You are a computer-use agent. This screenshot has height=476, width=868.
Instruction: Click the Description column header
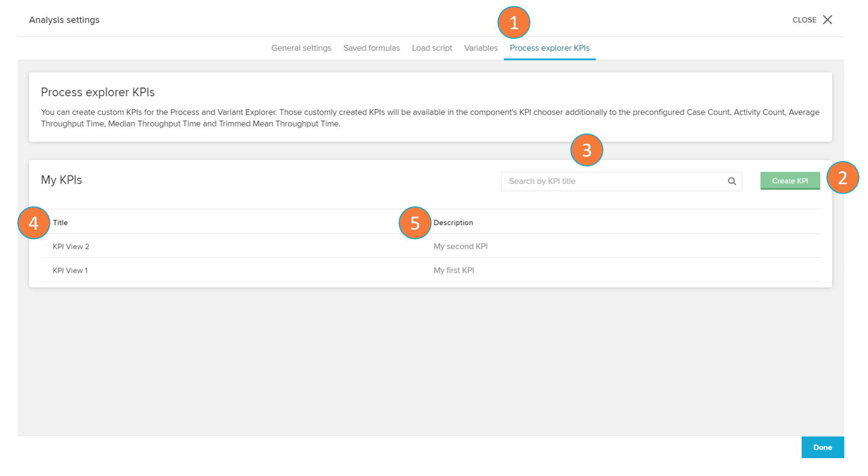pos(453,223)
